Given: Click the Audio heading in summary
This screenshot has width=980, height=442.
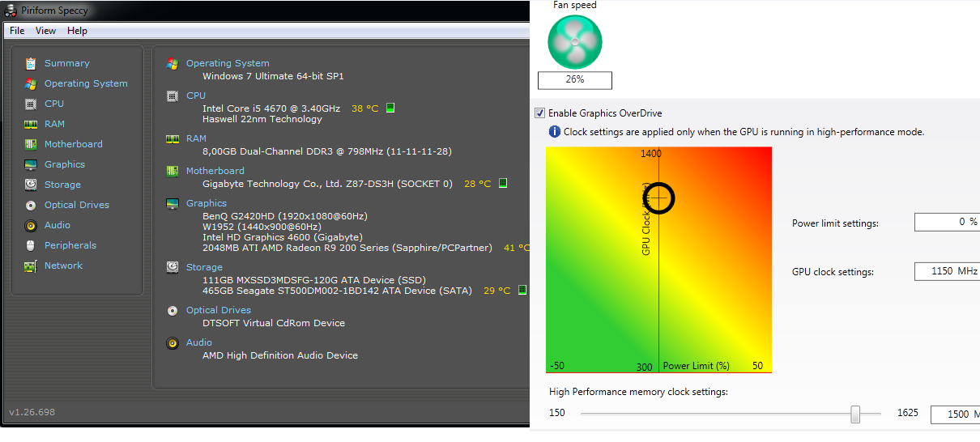Looking at the screenshot, I should [199, 342].
